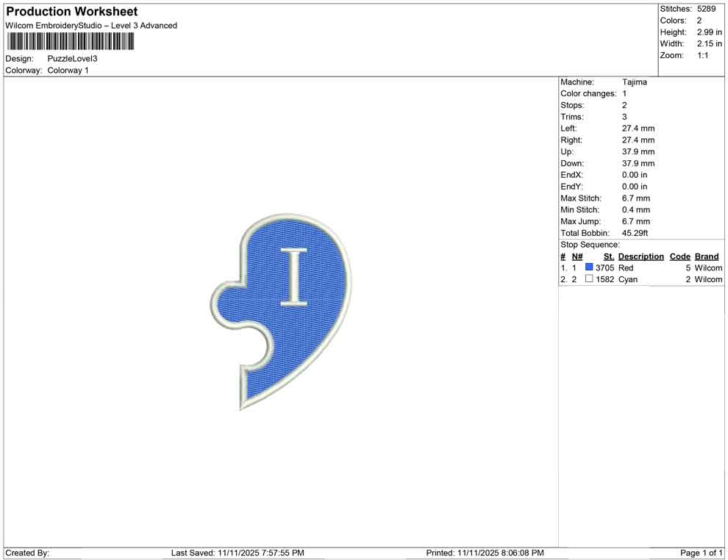Click the Trims value 3

pyautogui.click(x=624, y=117)
